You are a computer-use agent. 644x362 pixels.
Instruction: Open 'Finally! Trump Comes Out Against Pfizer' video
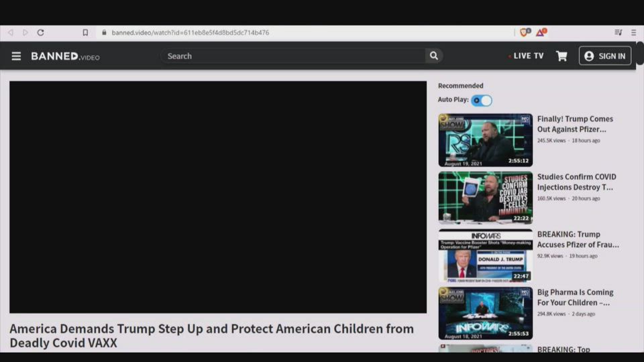click(574, 124)
